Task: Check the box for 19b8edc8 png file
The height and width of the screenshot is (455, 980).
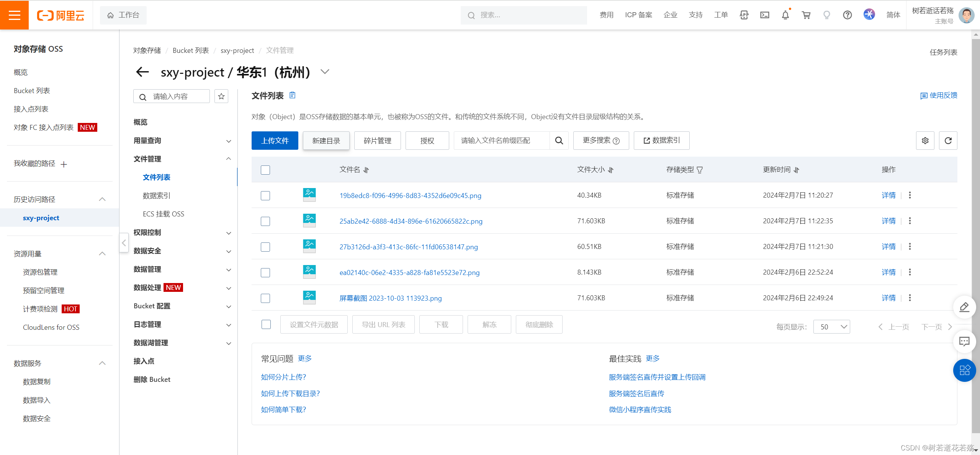Action: [x=265, y=196]
